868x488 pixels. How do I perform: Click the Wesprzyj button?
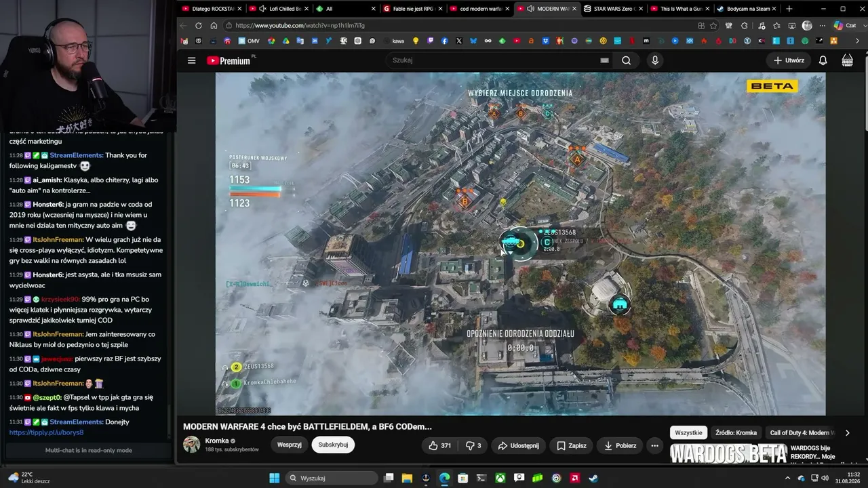(290, 445)
